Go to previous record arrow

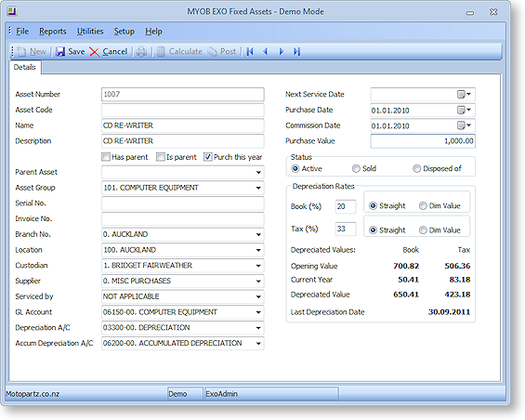click(x=266, y=52)
